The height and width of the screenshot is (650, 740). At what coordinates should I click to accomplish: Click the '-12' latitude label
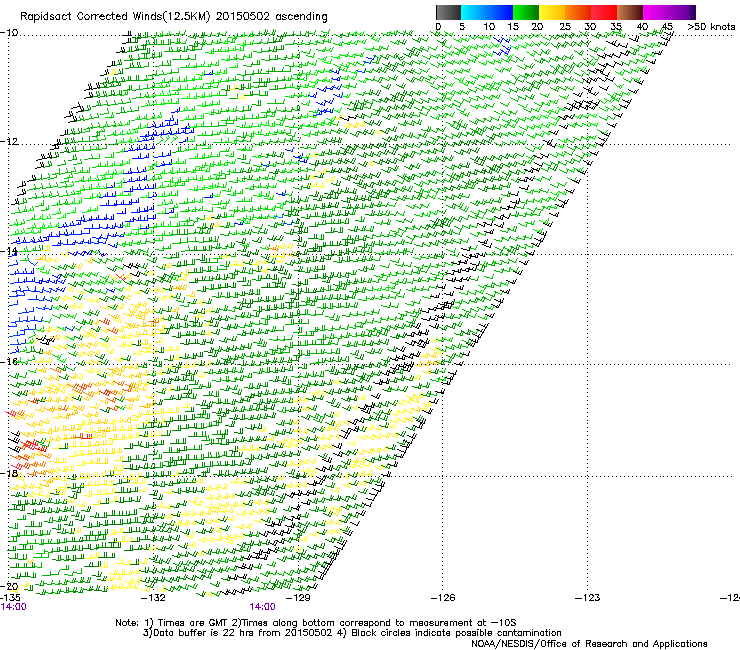[9, 142]
